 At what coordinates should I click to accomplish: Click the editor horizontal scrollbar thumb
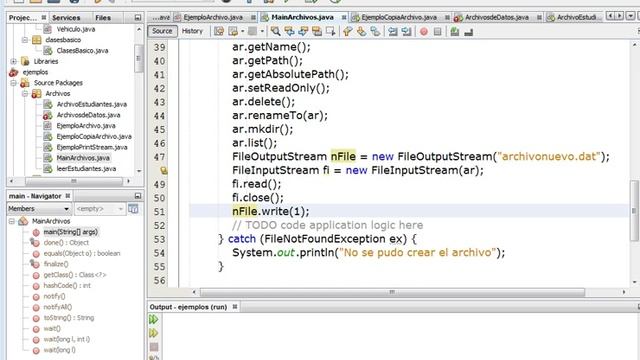coord(392,292)
